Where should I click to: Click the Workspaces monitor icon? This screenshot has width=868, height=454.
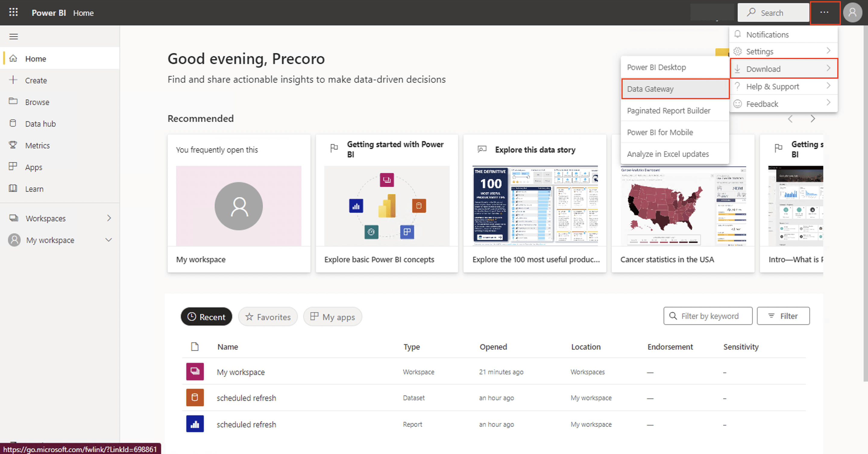pyautogui.click(x=14, y=218)
